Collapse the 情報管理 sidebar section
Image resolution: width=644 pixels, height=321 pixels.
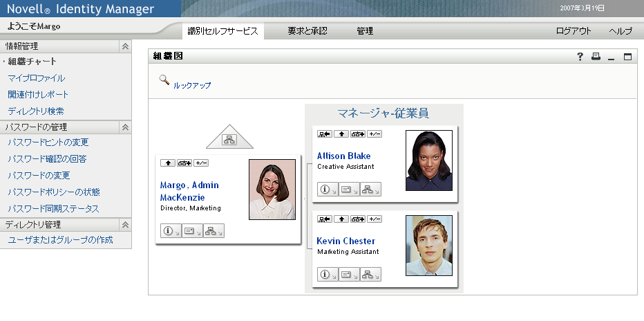pos(125,47)
